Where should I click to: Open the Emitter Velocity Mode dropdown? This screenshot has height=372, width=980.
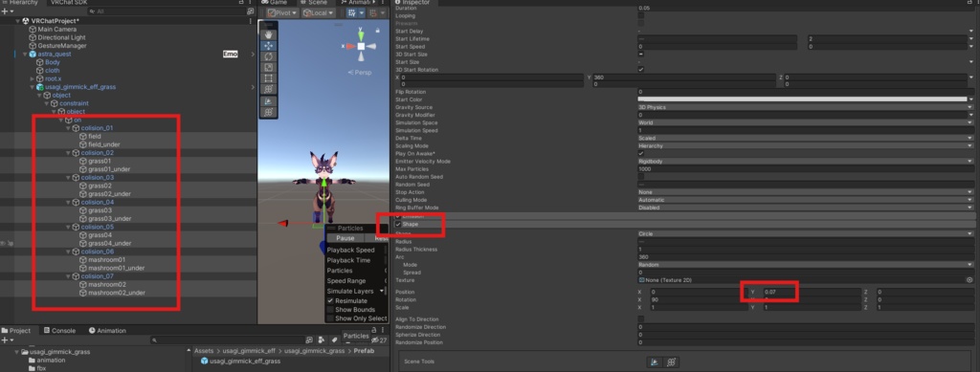pyautogui.click(x=805, y=161)
